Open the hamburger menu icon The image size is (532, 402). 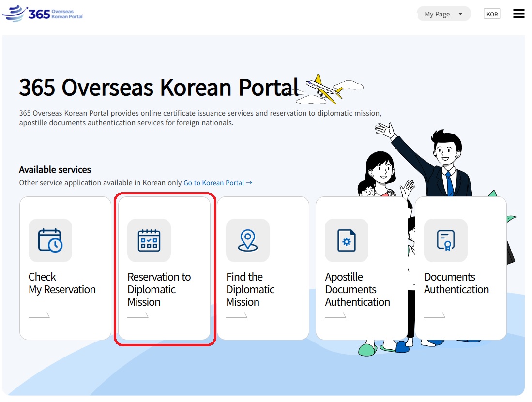pyautogui.click(x=518, y=14)
